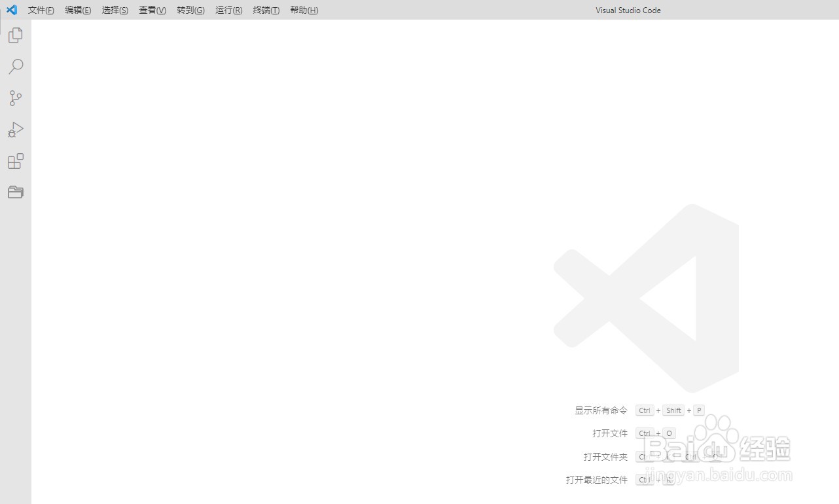
Task: Click the Visual Studio Code title text
Action: pyautogui.click(x=628, y=10)
